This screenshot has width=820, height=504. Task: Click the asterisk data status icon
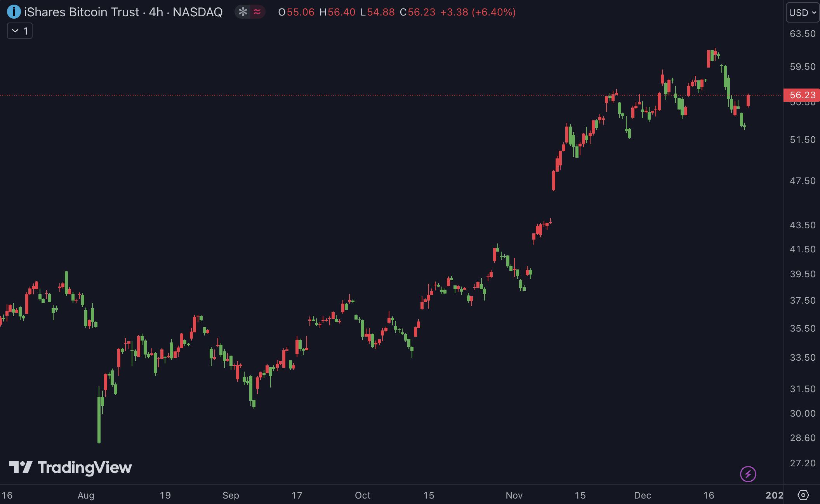(x=243, y=12)
